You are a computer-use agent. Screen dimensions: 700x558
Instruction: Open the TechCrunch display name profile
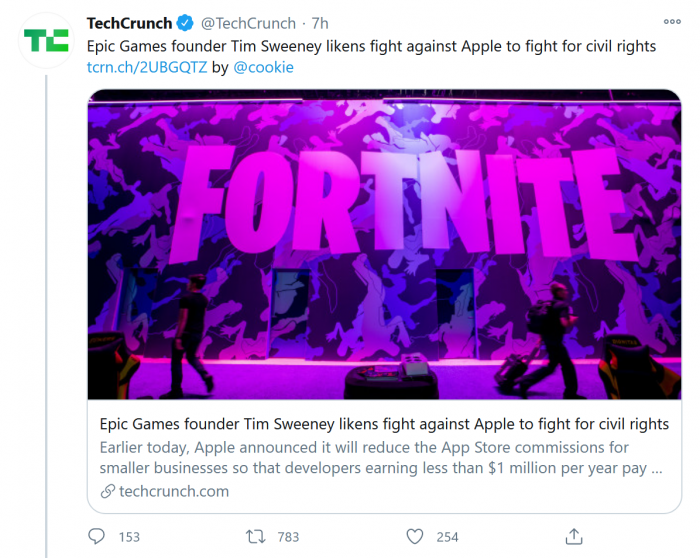point(129,23)
